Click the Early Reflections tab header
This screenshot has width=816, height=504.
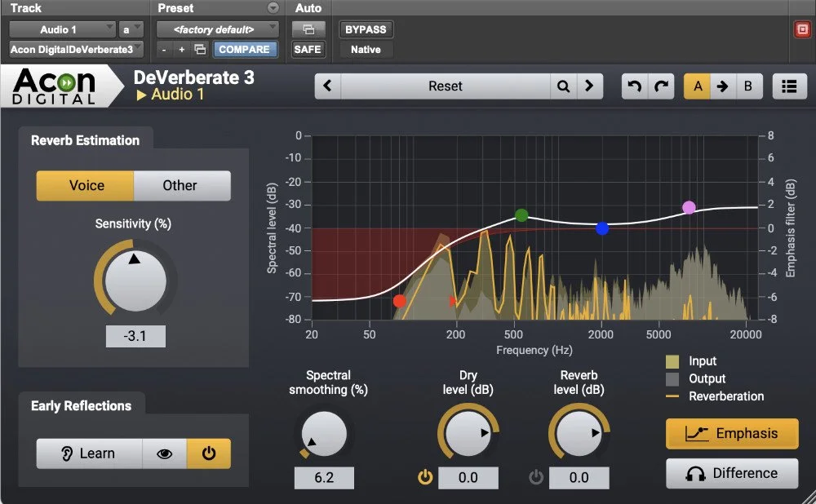(x=81, y=405)
